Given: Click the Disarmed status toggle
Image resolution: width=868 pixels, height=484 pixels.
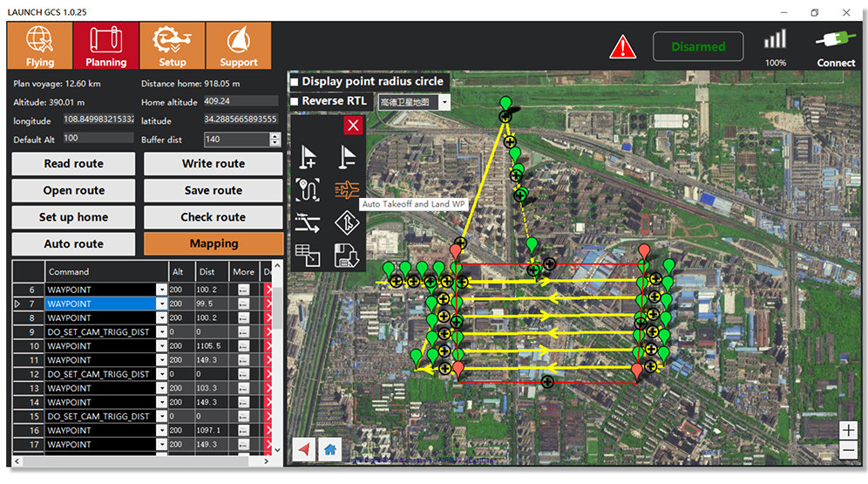Looking at the screenshot, I should pos(697,47).
